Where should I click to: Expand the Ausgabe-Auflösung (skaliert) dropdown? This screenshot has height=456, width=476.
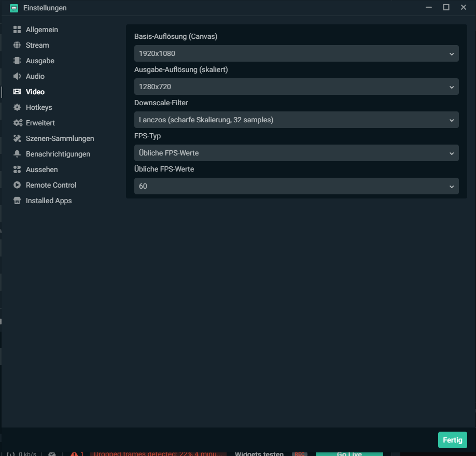pos(296,87)
